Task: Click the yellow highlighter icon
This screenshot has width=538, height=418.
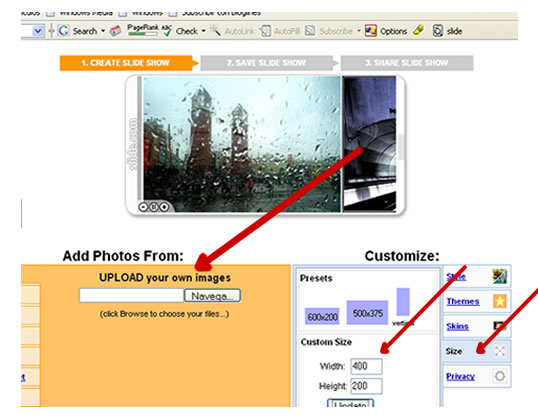Action: 418,30
